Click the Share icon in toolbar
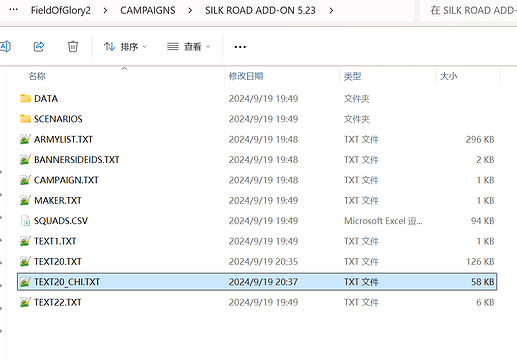 click(x=39, y=46)
